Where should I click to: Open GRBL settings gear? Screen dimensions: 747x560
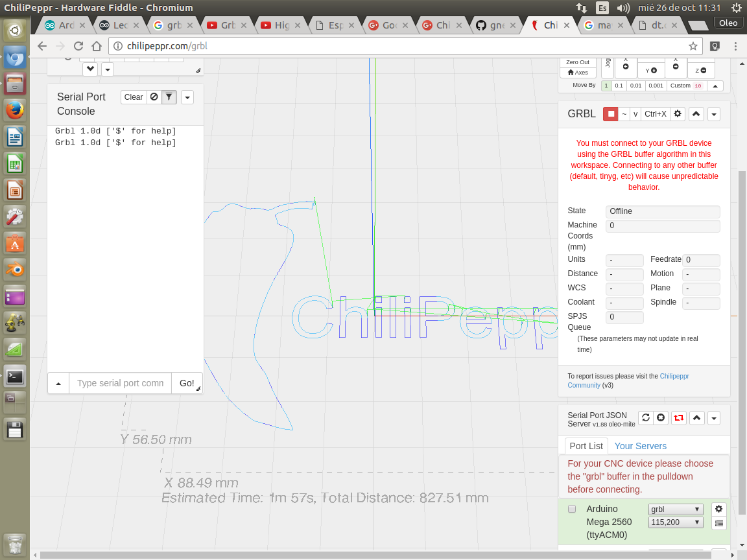pos(678,114)
